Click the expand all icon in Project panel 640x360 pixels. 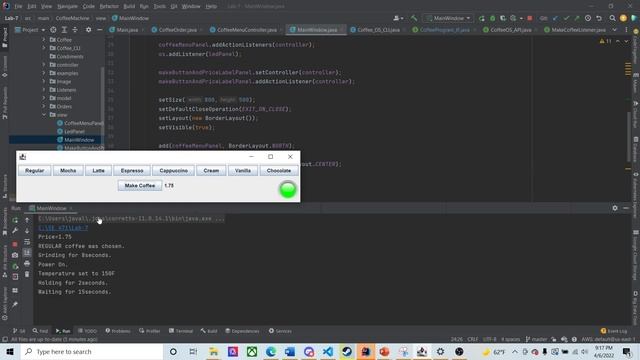64,30
